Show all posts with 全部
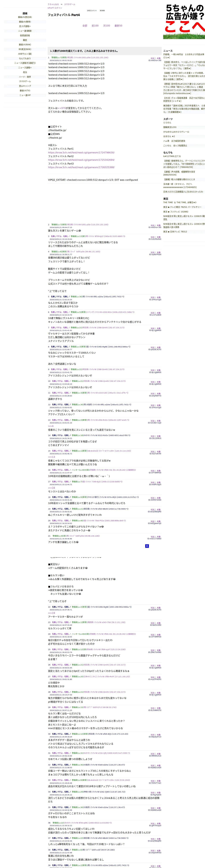This screenshot has width=205, height=868. 85,26
